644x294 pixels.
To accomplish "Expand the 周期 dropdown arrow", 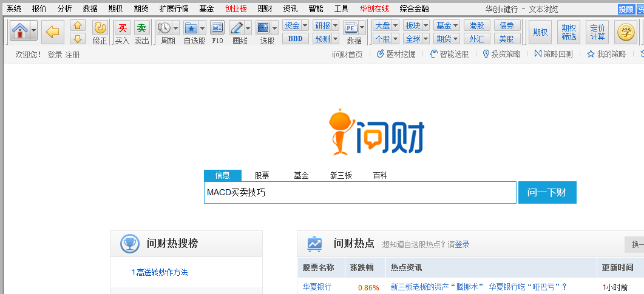I will coord(176,28).
